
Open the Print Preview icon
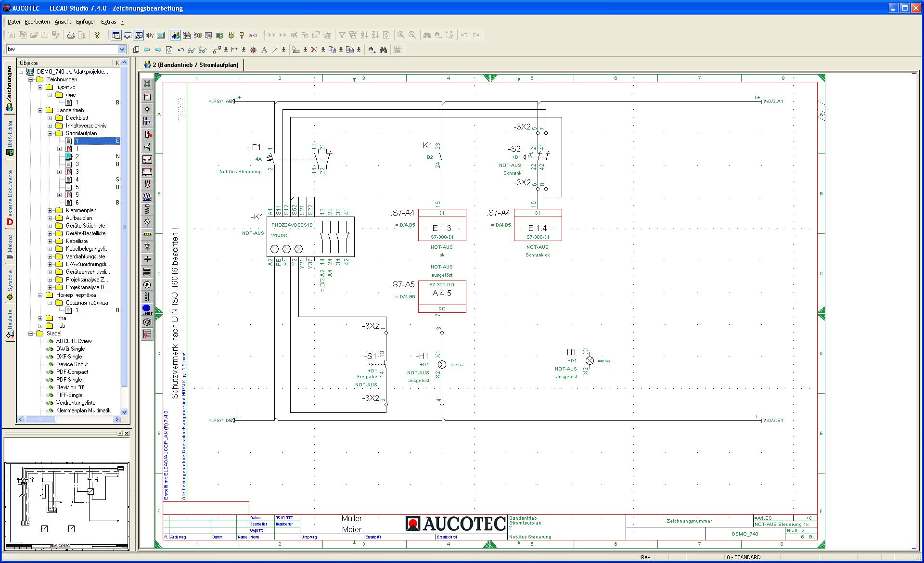click(x=82, y=35)
